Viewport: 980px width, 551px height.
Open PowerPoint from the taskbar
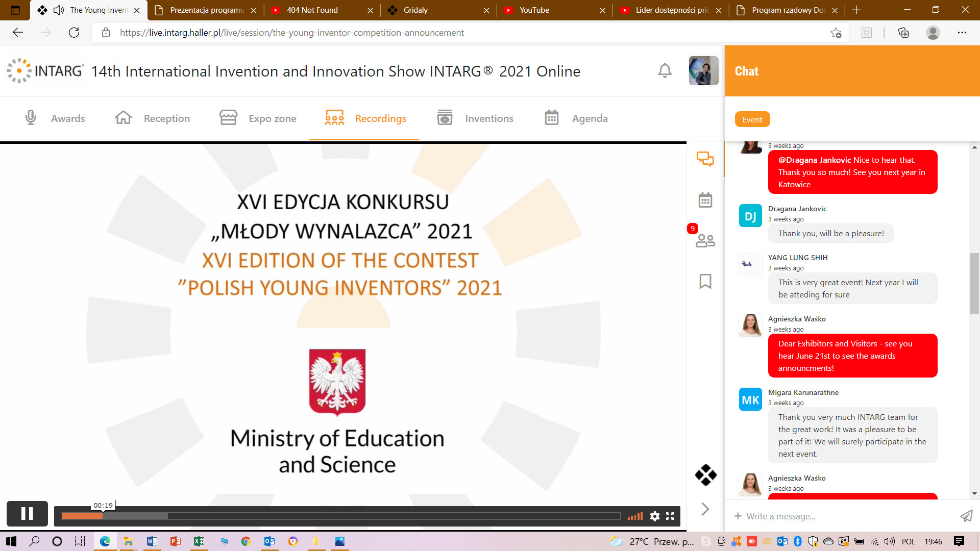click(x=175, y=541)
